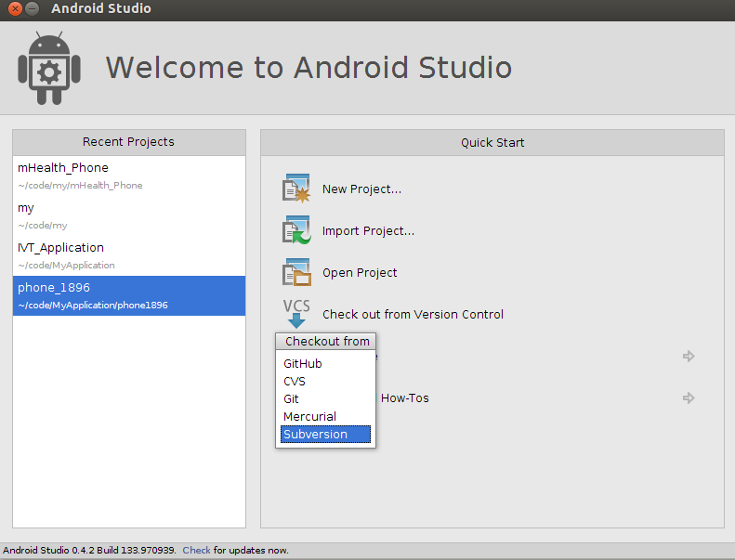Select phone_1896 recent project
This screenshot has width=735, height=560.
point(129,295)
